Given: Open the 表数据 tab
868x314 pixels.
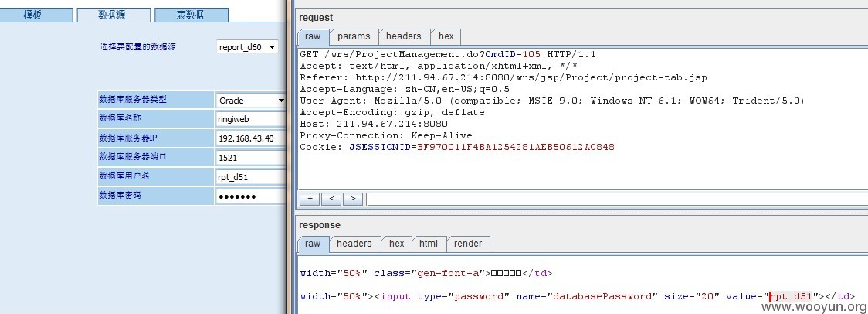Looking at the screenshot, I should coord(191,15).
